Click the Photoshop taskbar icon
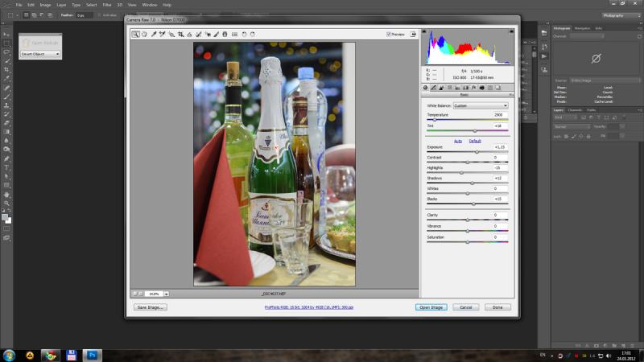 click(92, 356)
